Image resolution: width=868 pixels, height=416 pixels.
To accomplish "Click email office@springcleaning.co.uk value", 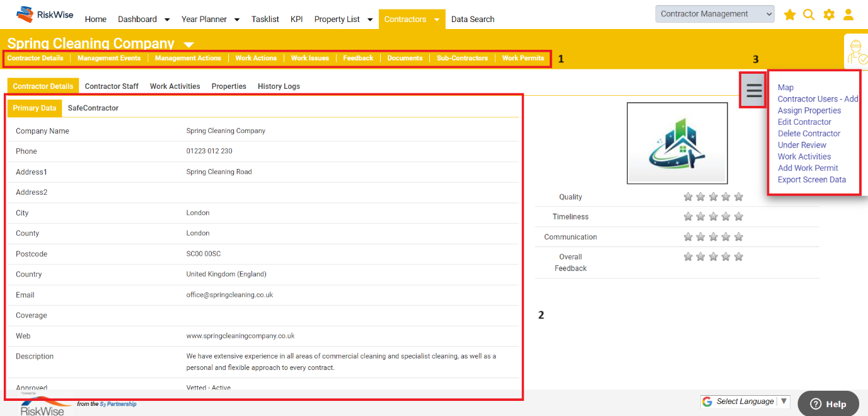I will (229, 295).
